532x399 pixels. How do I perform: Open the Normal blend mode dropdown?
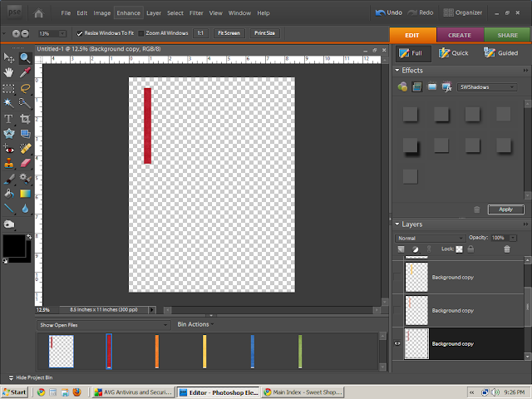[x=429, y=238]
